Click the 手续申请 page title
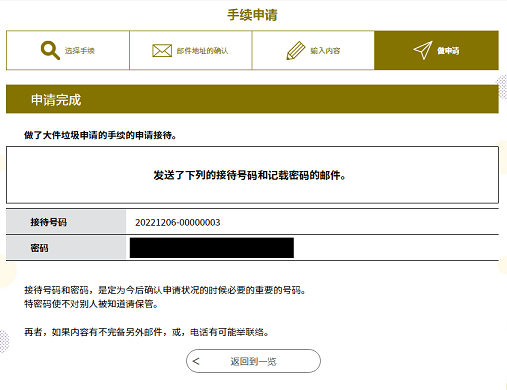507x390 pixels. (x=252, y=15)
